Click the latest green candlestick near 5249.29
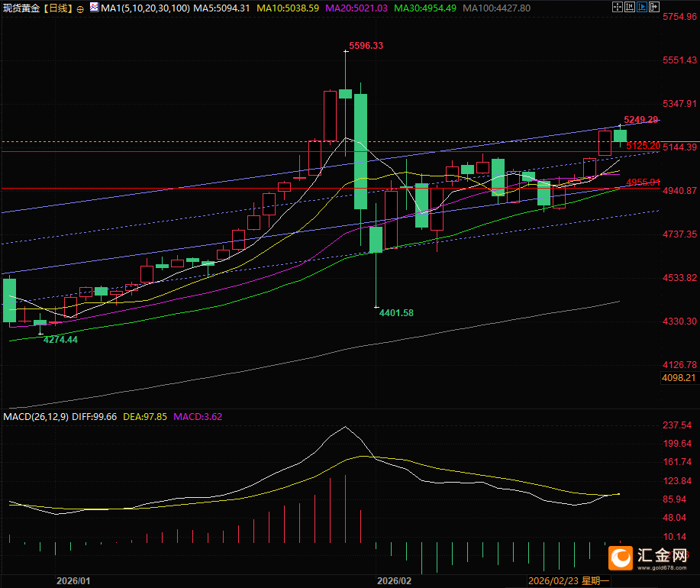This screenshot has width=700, height=588. [x=620, y=136]
